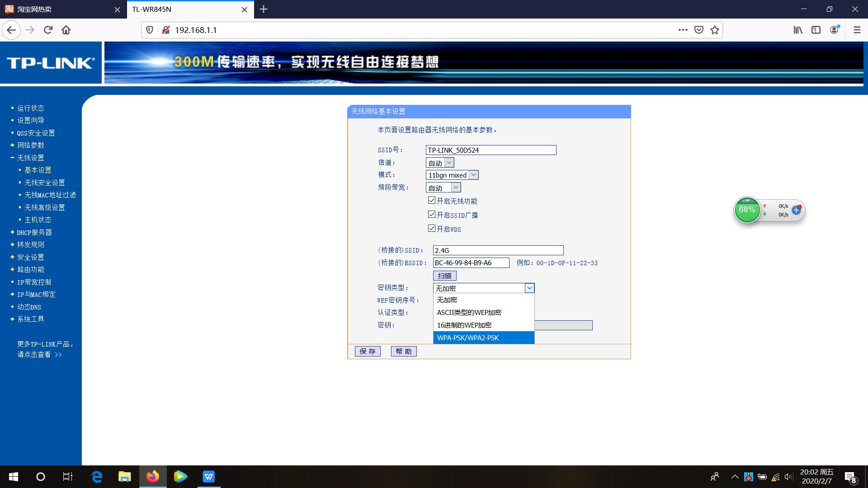Select WPA-PSK/WPA2-PSK from the key type list
Screen dimensions: 868x488
(468, 338)
